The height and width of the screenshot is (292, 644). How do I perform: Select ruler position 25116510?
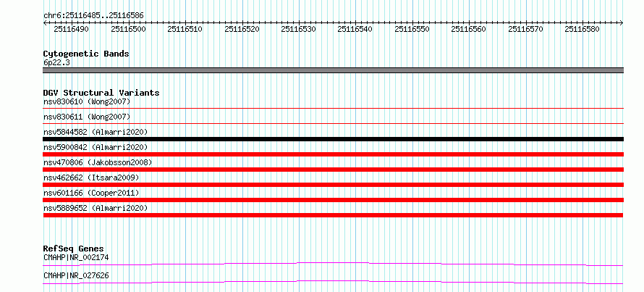coord(185,29)
